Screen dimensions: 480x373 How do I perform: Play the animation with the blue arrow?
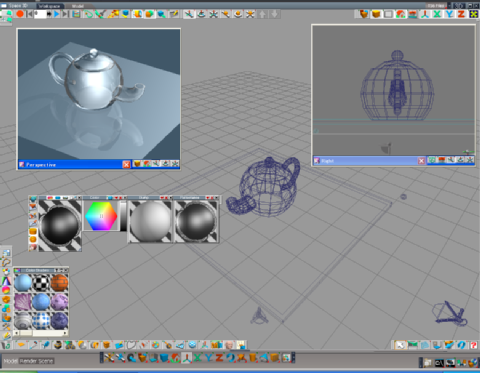[x=57, y=14]
